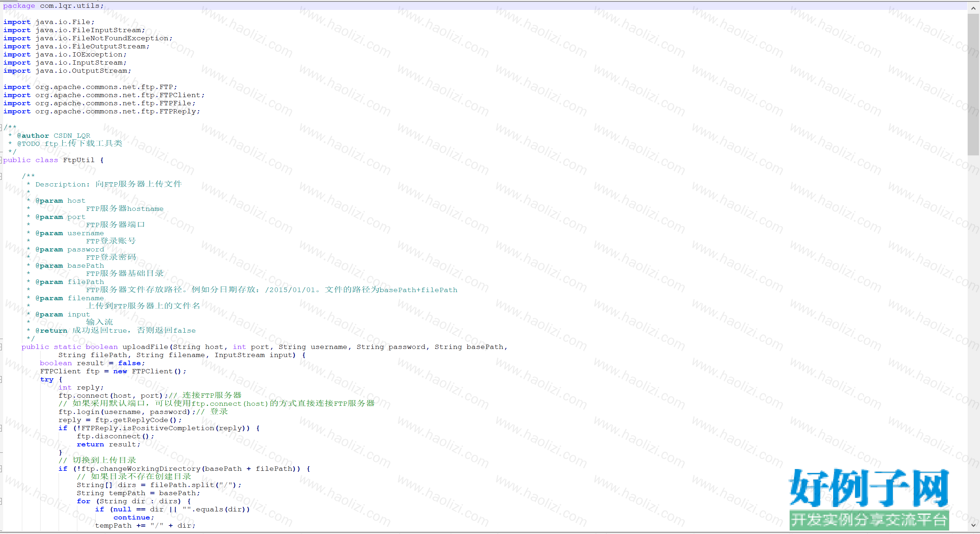The height and width of the screenshot is (534, 980).
Task: Click the scrollbar up arrow
Action: pos(973,8)
